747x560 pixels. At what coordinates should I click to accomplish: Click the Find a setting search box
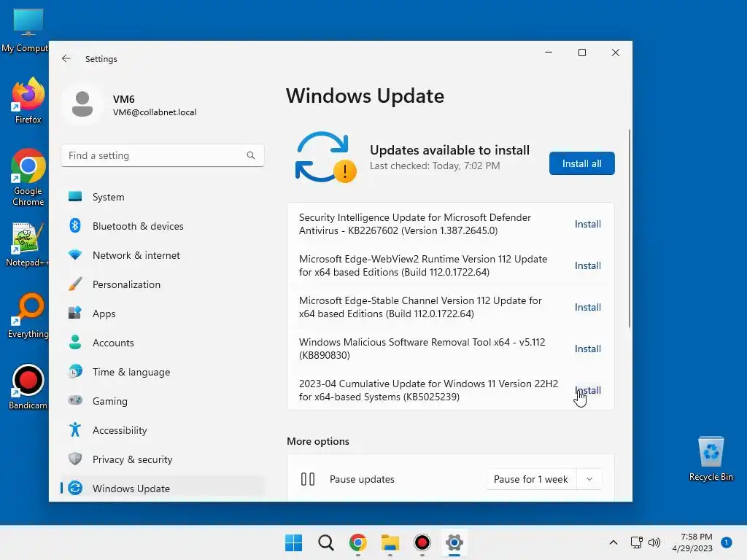click(x=163, y=155)
